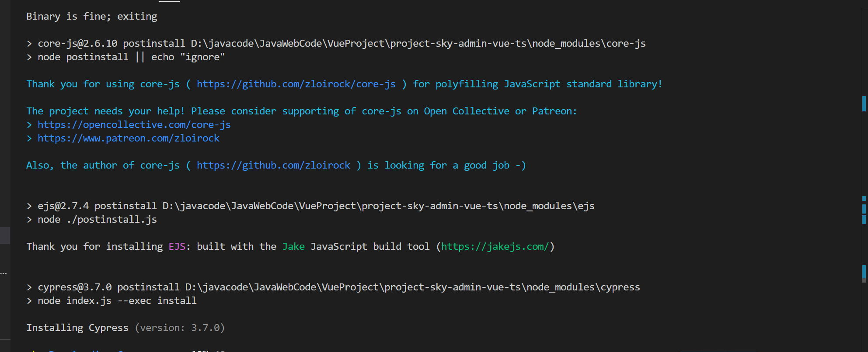Click 'is looking for a good job' text
Image resolution: width=868 pixels, height=352 pixels.
pos(439,165)
